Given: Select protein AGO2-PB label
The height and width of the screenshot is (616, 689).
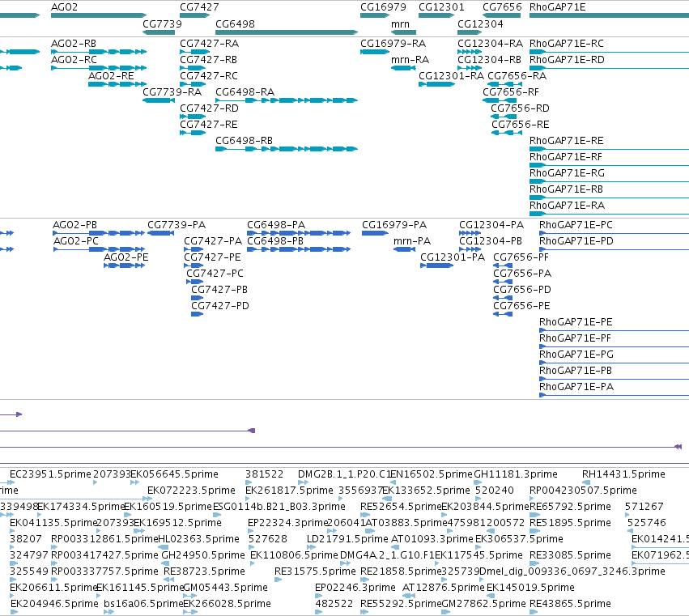Looking at the screenshot, I should point(74,225).
